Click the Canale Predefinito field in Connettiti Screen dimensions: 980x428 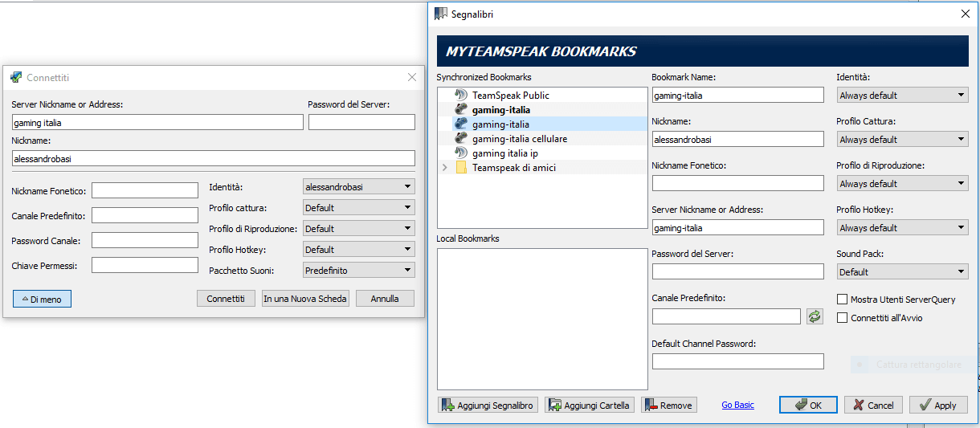[145, 215]
